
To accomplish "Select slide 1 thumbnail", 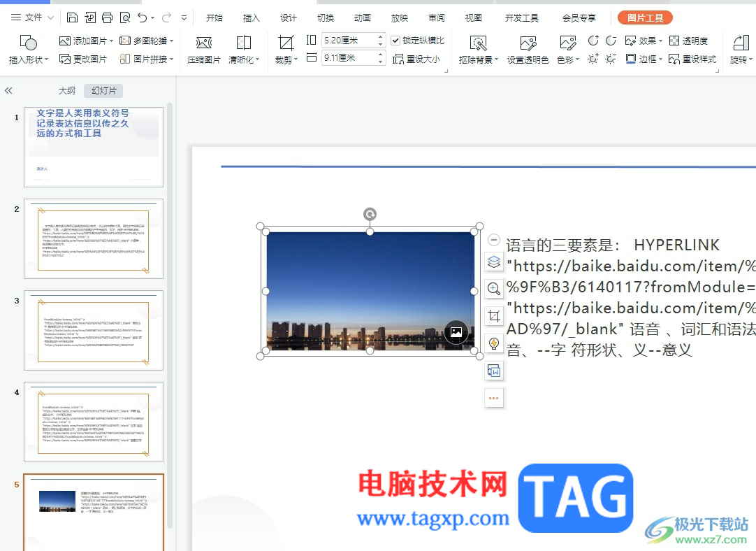I will point(94,147).
